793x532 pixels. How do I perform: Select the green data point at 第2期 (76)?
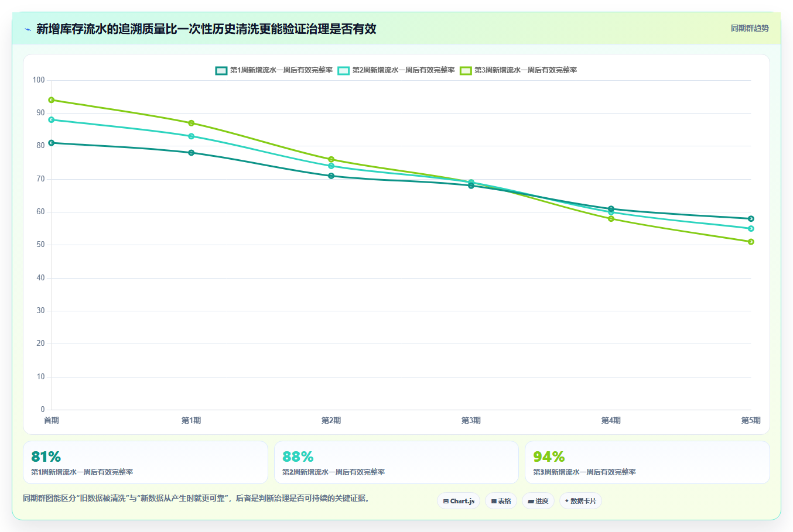point(331,159)
